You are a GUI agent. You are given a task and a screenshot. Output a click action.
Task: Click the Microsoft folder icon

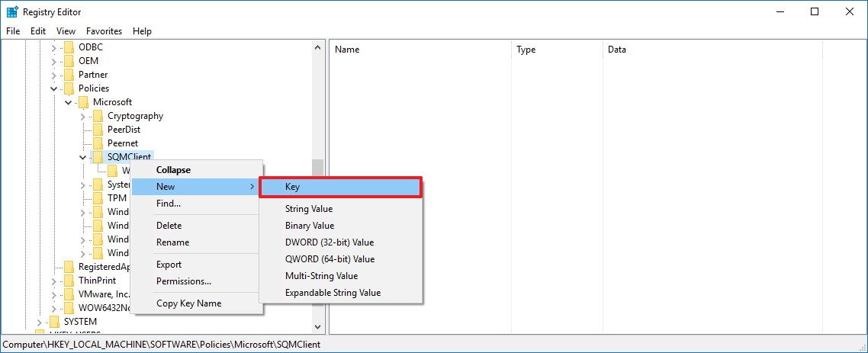point(83,102)
